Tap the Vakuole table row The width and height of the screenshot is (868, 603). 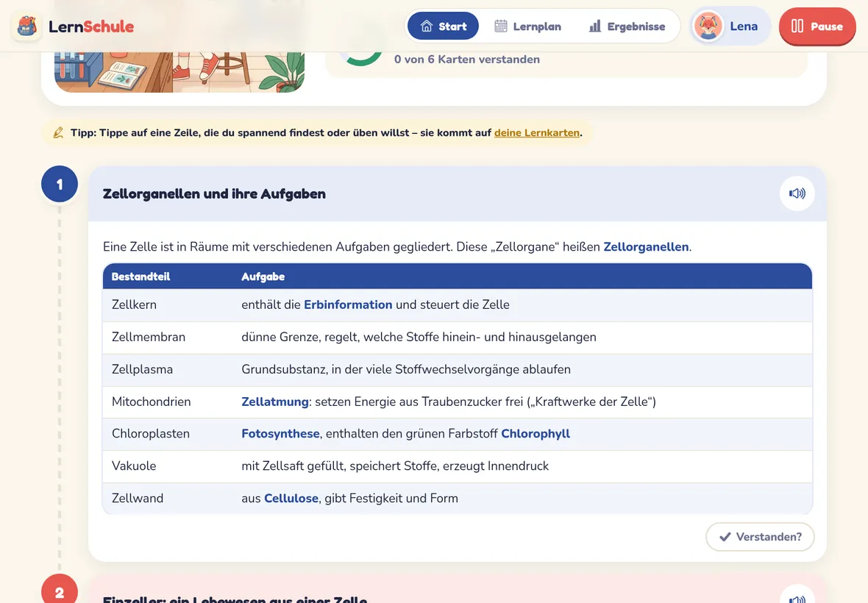click(x=458, y=466)
